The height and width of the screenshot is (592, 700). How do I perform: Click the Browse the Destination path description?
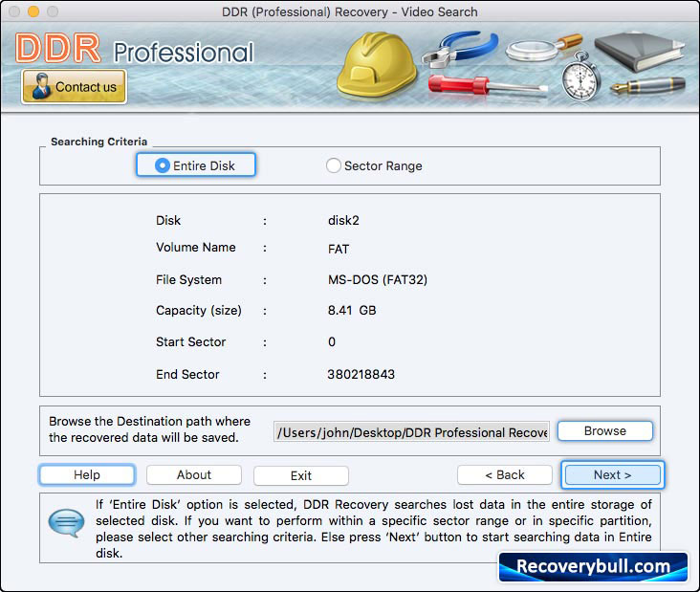tap(149, 429)
